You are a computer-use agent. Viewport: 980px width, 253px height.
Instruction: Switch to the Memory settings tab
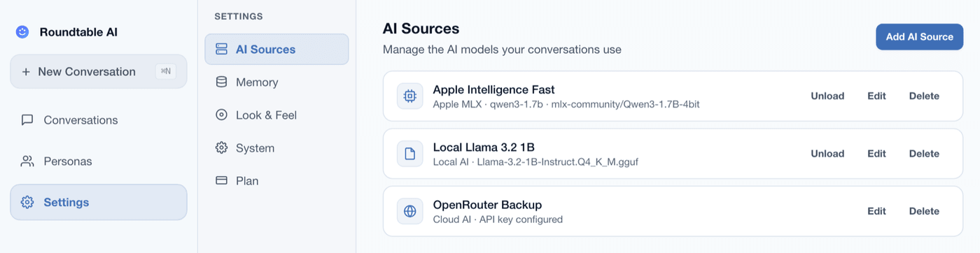coord(276,82)
